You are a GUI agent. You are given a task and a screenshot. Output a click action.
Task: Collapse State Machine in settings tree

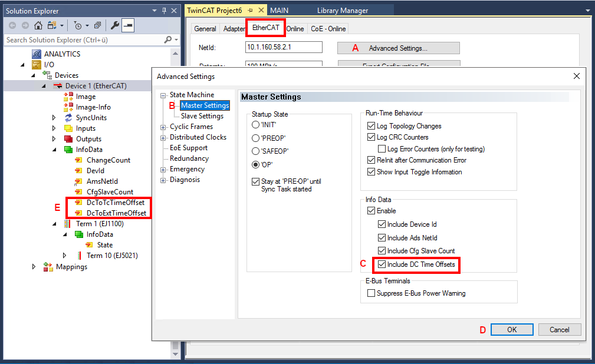click(x=163, y=95)
